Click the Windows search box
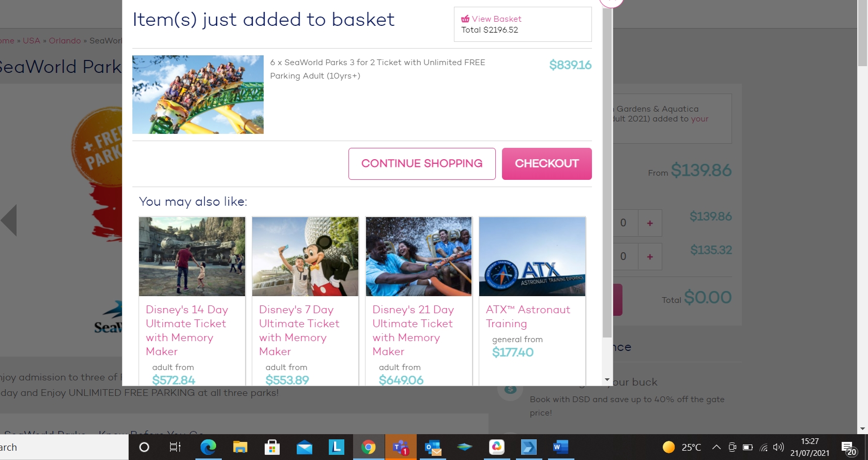The height and width of the screenshot is (460, 868). point(64,447)
